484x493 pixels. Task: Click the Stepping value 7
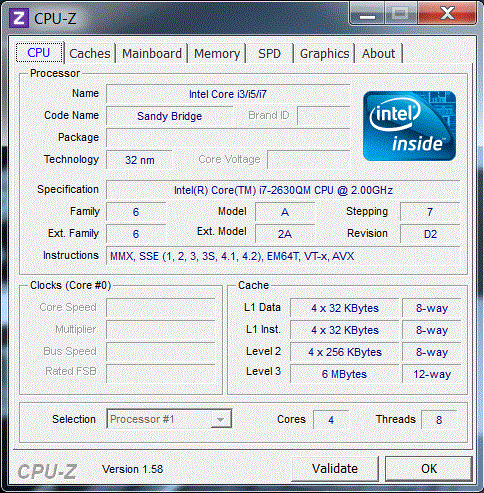[x=430, y=212]
